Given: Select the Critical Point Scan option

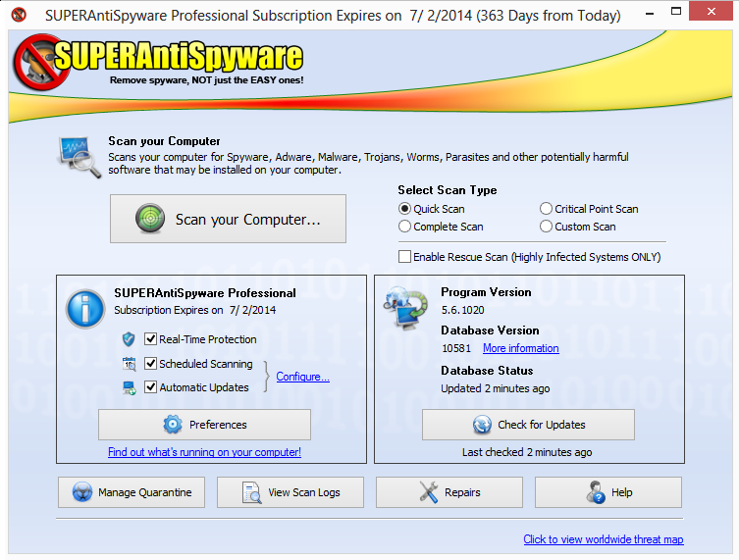Looking at the screenshot, I should coord(589,209).
